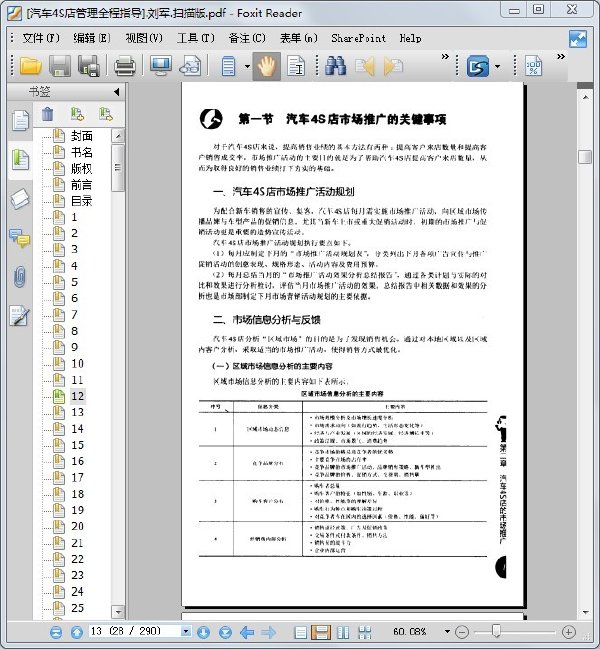Open the zoom percentage dropdown

pos(447,632)
